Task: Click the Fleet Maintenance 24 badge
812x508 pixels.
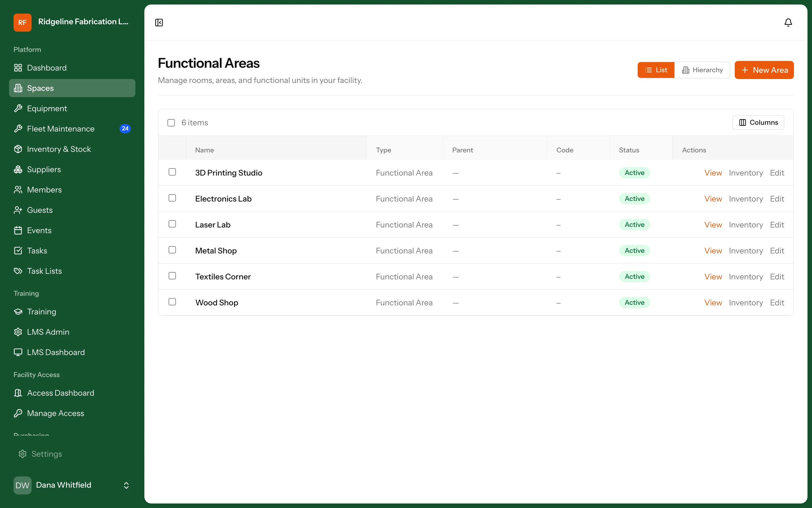Action: click(125, 129)
